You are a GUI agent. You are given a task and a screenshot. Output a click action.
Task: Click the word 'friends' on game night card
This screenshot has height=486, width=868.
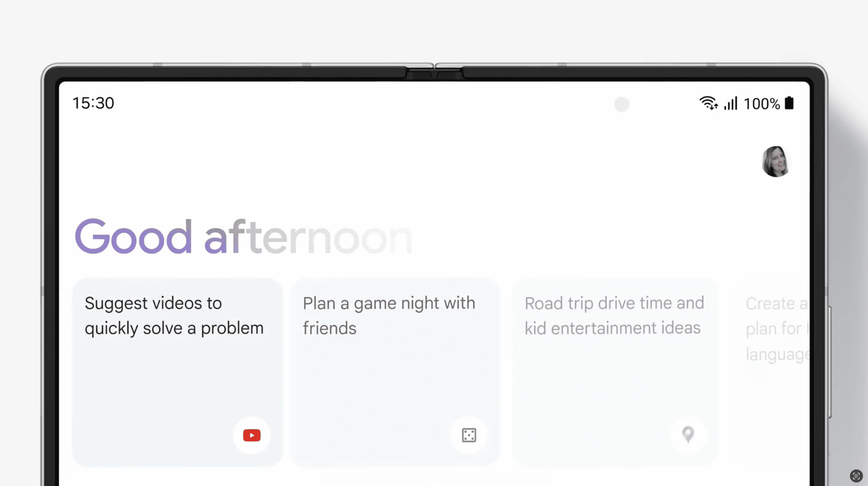pyautogui.click(x=330, y=328)
